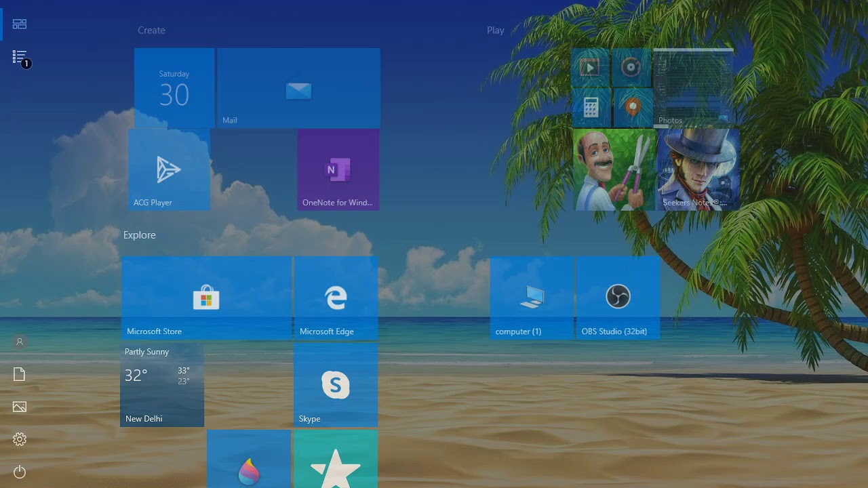The image size is (868, 488).
Task: Launch the Microsoft Edge tile
Action: point(336,298)
